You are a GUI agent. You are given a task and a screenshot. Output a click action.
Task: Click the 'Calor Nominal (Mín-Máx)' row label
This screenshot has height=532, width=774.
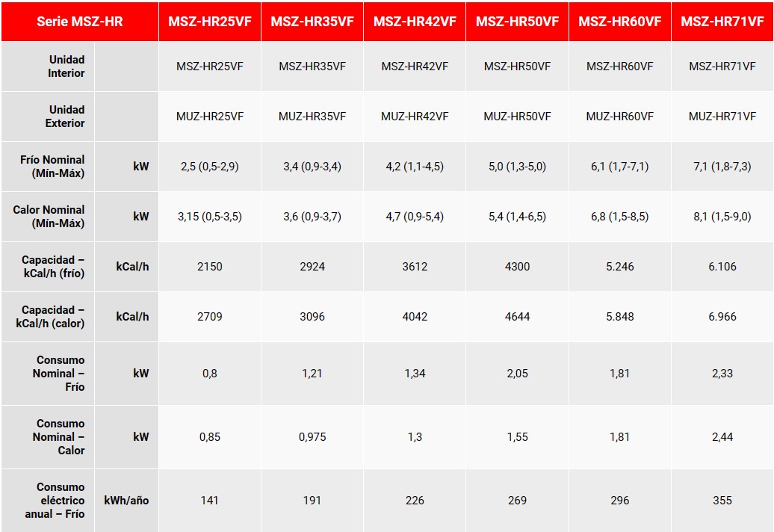49,217
